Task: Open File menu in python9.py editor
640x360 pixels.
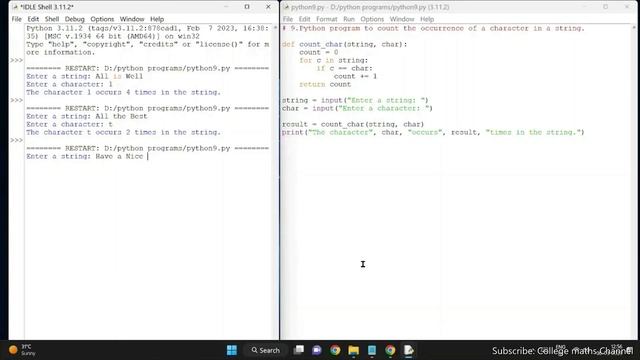Action: [x=288, y=19]
